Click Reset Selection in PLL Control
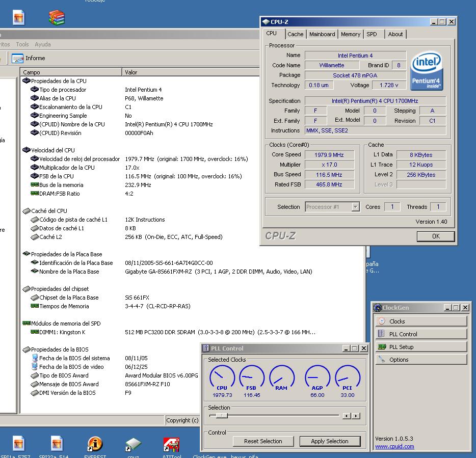476x458 pixels. [263, 441]
